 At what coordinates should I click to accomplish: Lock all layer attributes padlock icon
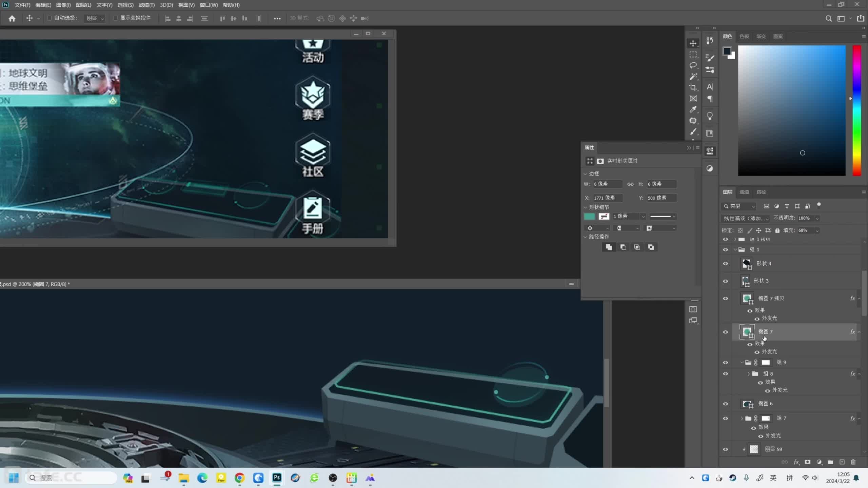(777, 230)
